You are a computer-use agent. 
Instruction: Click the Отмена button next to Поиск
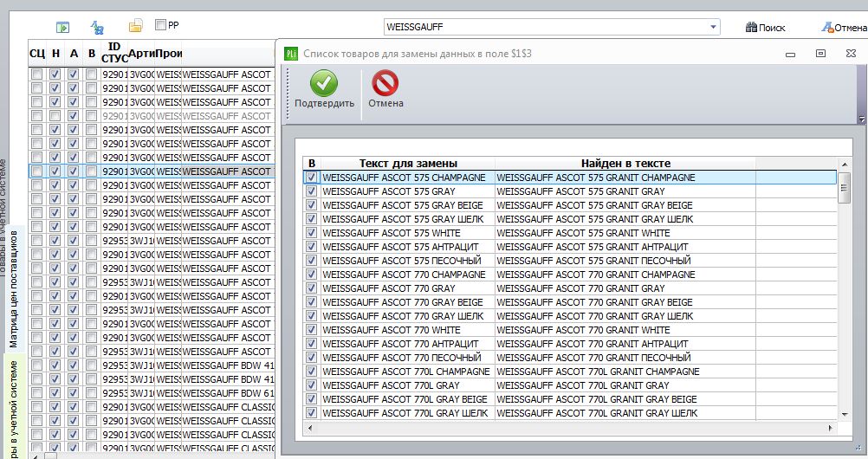pyautogui.click(x=844, y=27)
